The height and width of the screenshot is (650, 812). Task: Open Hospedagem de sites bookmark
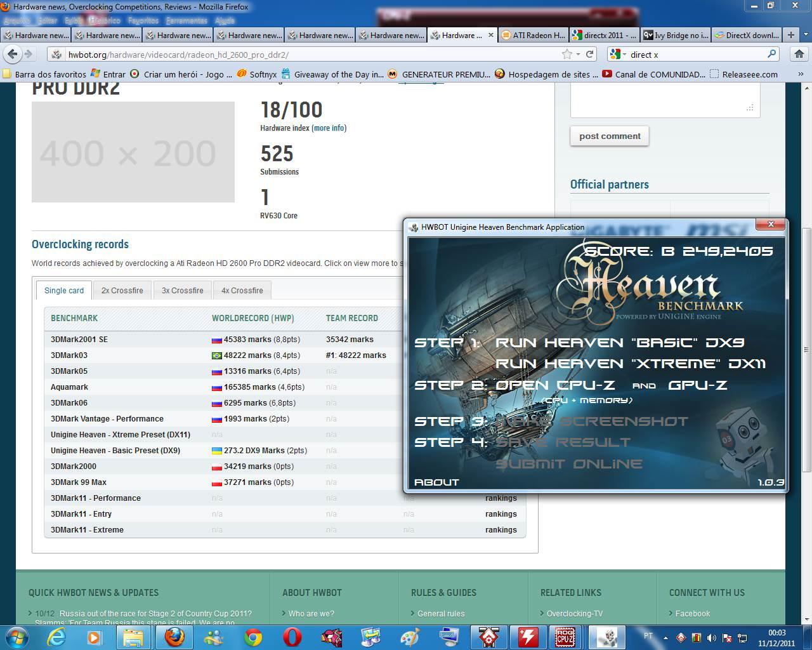(546, 74)
